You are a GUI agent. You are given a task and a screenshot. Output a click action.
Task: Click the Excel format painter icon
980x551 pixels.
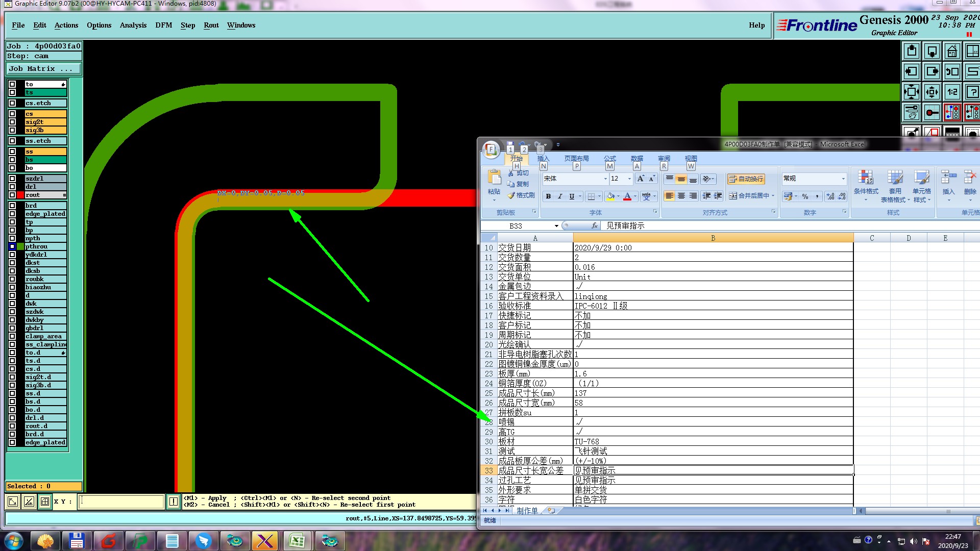[x=521, y=195]
